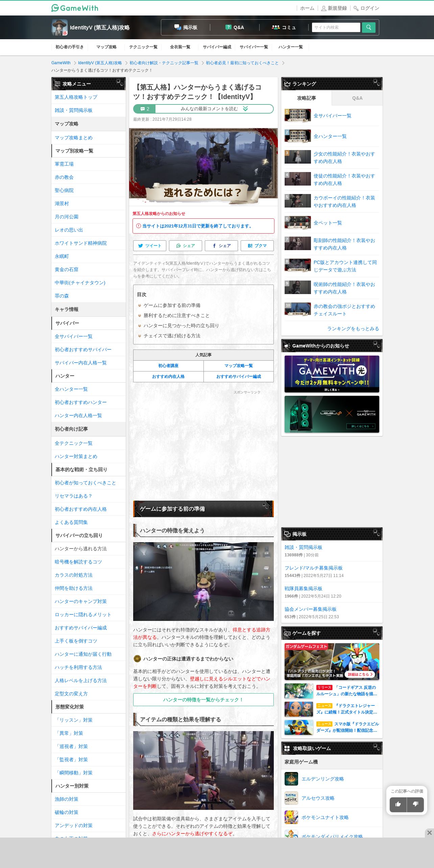Viewport: 434px width, 868px height.
Task: Click the GameWith logo
Action: pos(75,8)
